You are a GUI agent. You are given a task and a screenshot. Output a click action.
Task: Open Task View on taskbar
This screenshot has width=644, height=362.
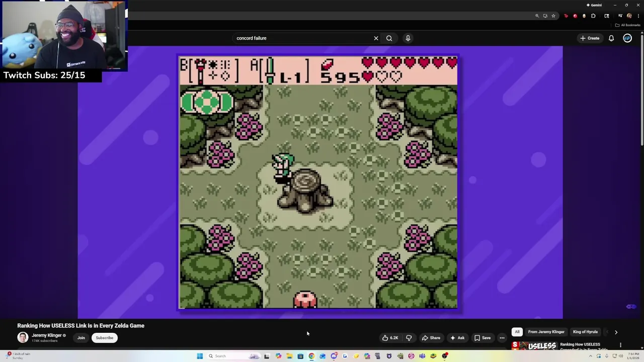[x=267, y=356]
